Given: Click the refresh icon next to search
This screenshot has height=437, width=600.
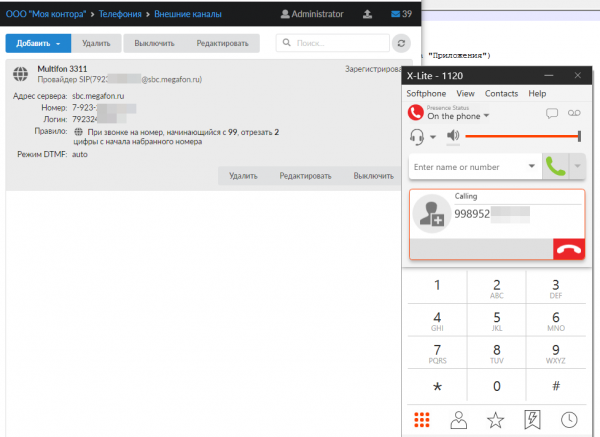Looking at the screenshot, I should [x=402, y=44].
